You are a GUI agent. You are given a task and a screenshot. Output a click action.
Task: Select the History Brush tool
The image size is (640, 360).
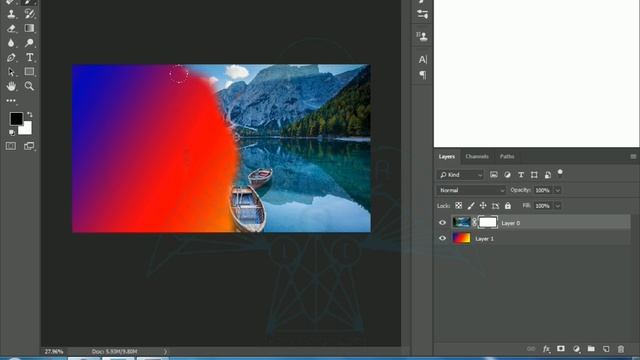(x=29, y=14)
